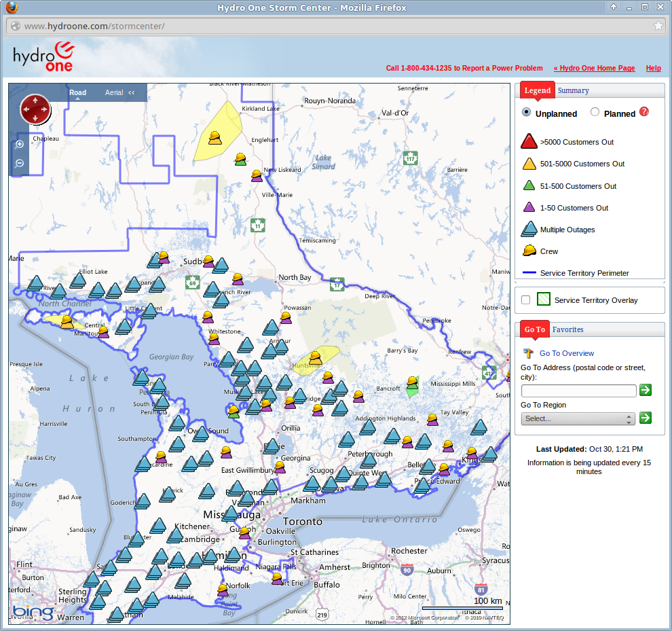Select the Unplanned radio button
Viewport: 672px width, 631px height.
click(x=527, y=113)
